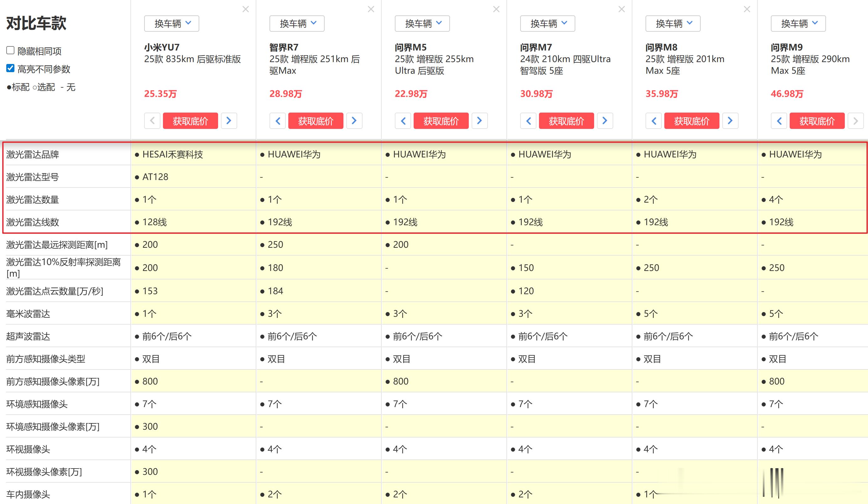The height and width of the screenshot is (504, 868).
Task: Open 换车辆 dropdown for 小米YU7
Action: [171, 24]
